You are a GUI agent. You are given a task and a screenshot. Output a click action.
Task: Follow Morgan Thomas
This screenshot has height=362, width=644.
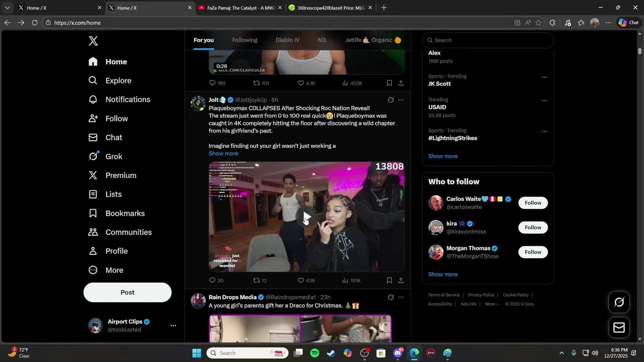tap(533, 252)
